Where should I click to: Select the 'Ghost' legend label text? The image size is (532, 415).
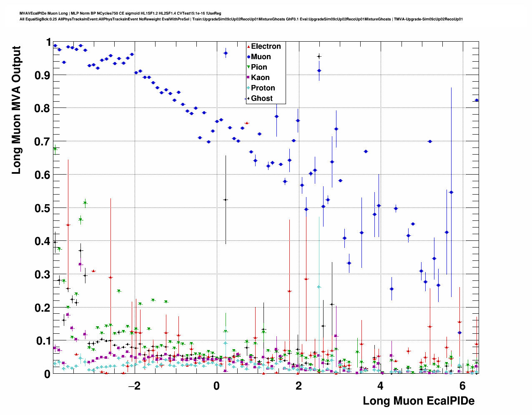coord(261,98)
